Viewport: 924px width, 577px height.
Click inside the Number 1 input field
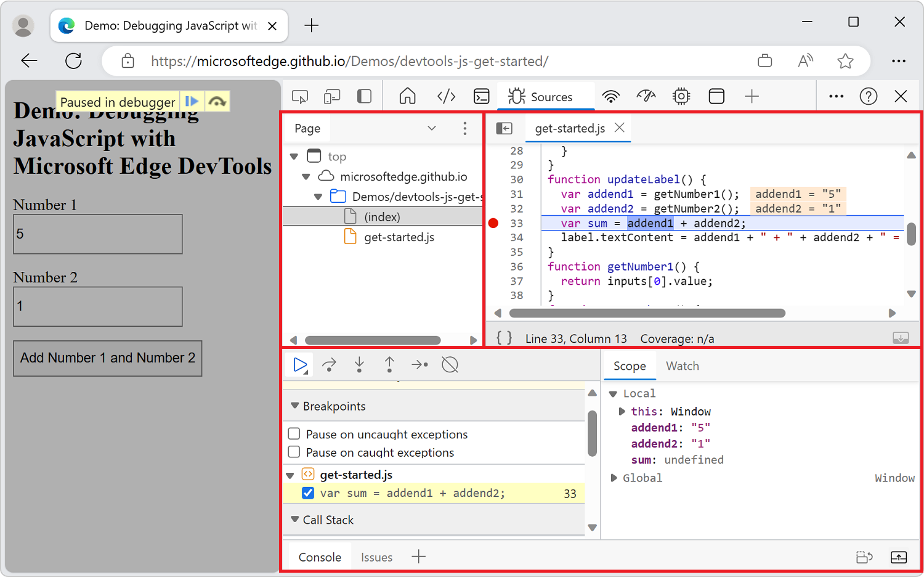(x=97, y=234)
